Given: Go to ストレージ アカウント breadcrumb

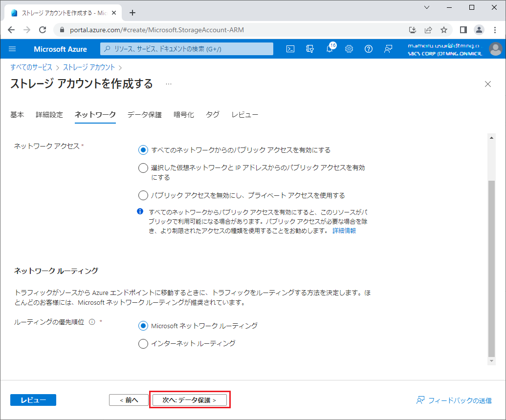Looking at the screenshot, I should pyautogui.click(x=89, y=67).
